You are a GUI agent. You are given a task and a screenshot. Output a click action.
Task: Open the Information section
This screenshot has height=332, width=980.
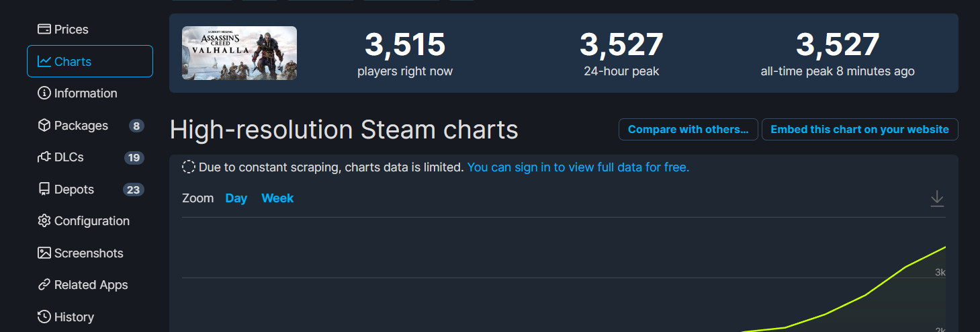click(x=85, y=93)
